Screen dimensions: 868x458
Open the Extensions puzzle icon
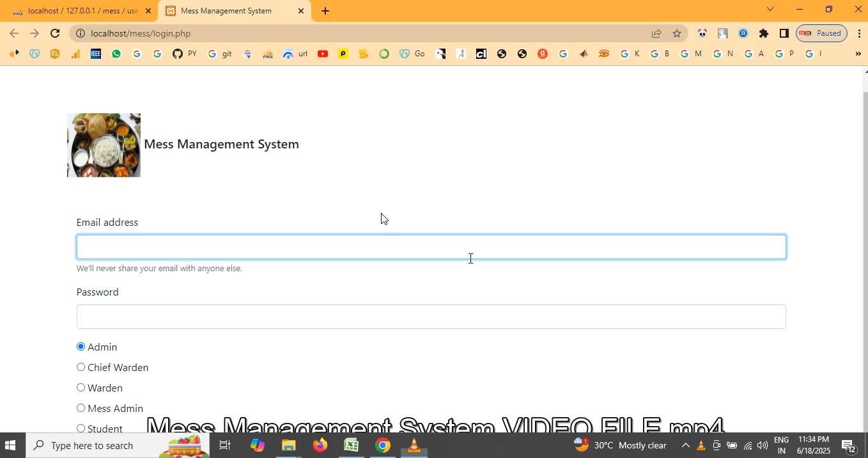coord(764,33)
